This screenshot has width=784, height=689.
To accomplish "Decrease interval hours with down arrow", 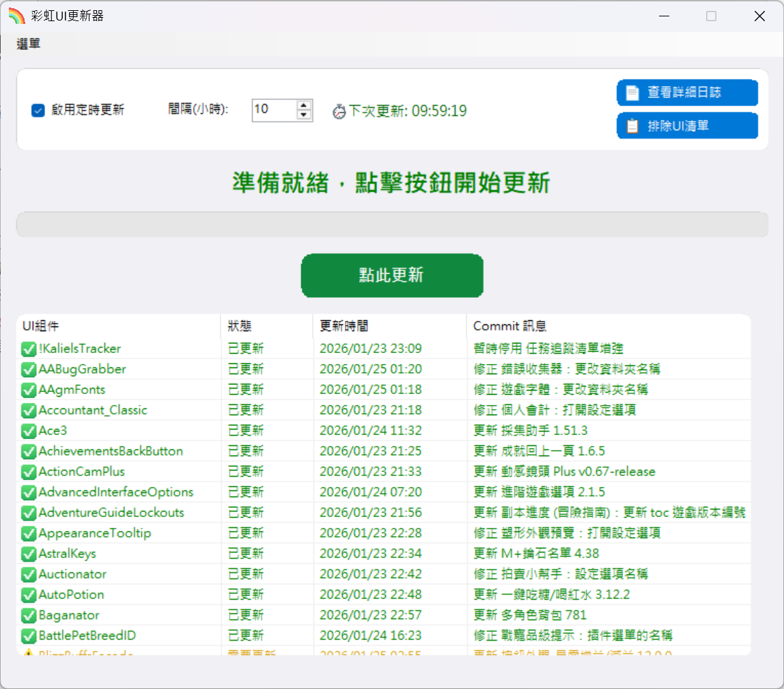I will pyautogui.click(x=304, y=115).
